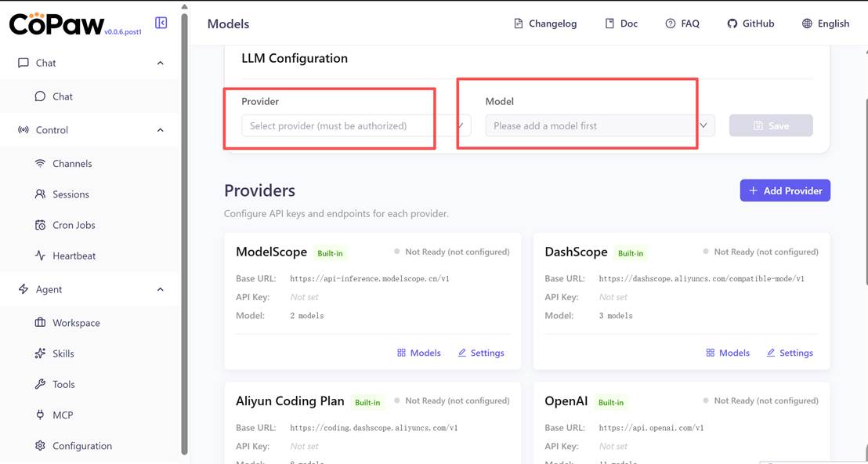Click the DashScope Settings pencil icon
The image size is (868, 464).
[771, 353]
